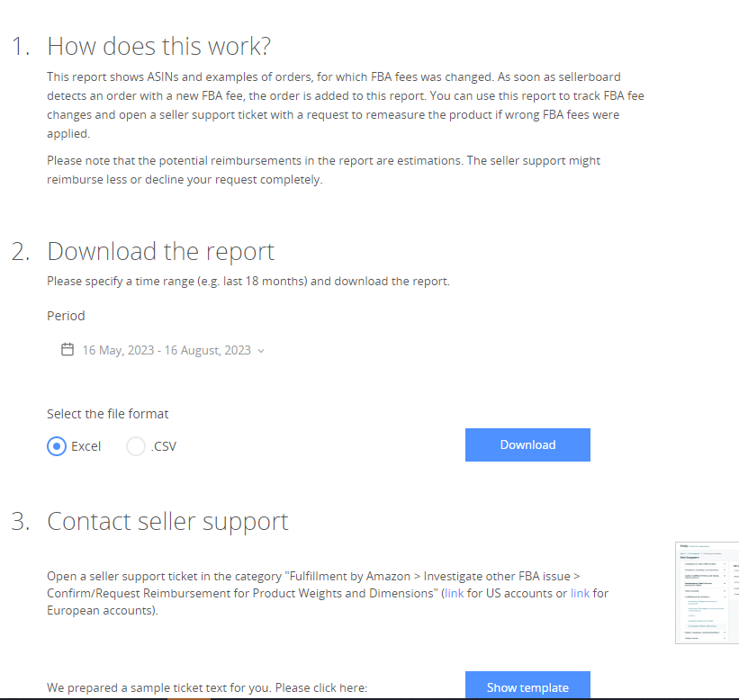
Task: Click the Excel format label text
Action: (x=86, y=446)
